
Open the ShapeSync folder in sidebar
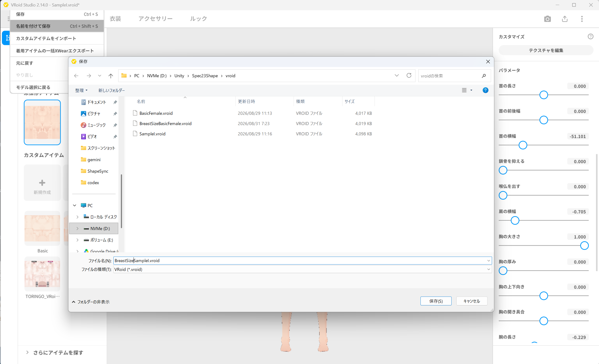[x=98, y=171]
